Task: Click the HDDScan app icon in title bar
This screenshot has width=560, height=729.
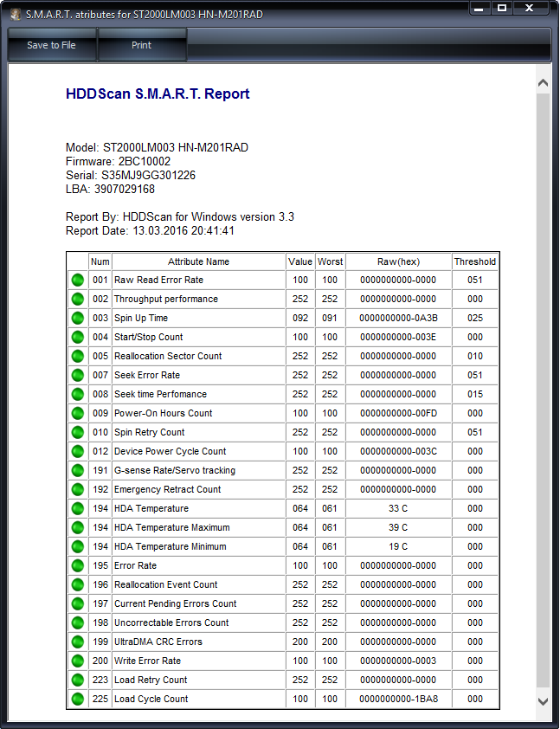Action: [16, 15]
